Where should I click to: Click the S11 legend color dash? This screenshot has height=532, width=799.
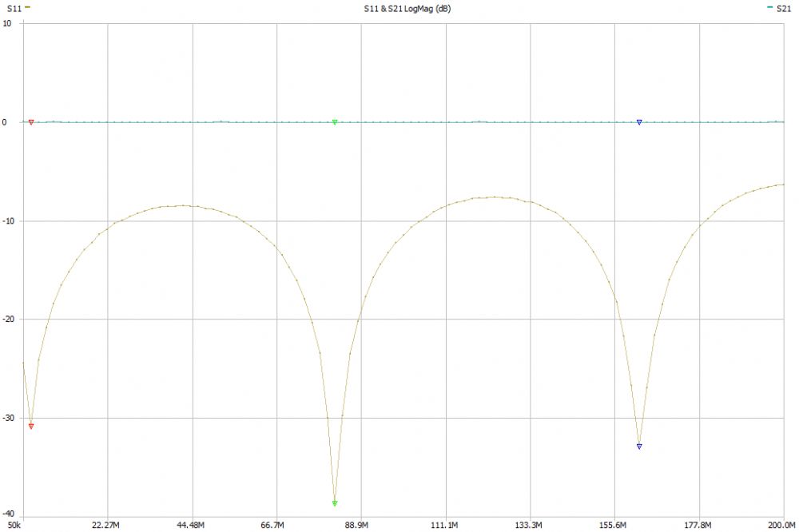tap(27, 6)
